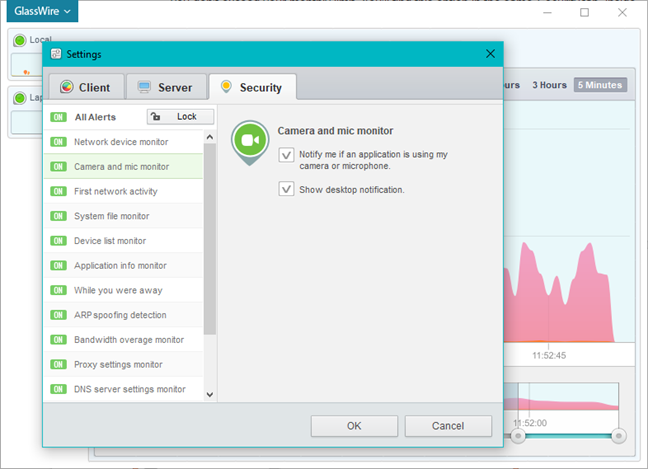The image size is (648, 469).
Task: Toggle While you were away ON switch
Action: point(58,290)
